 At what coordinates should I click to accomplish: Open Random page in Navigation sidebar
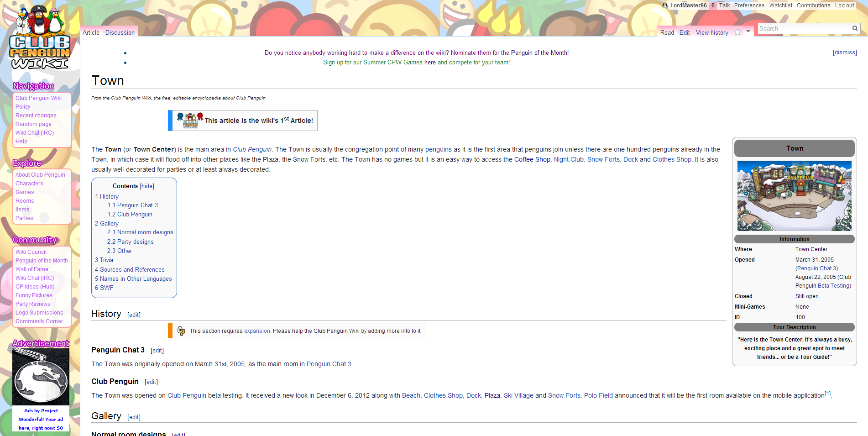pyautogui.click(x=33, y=124)
